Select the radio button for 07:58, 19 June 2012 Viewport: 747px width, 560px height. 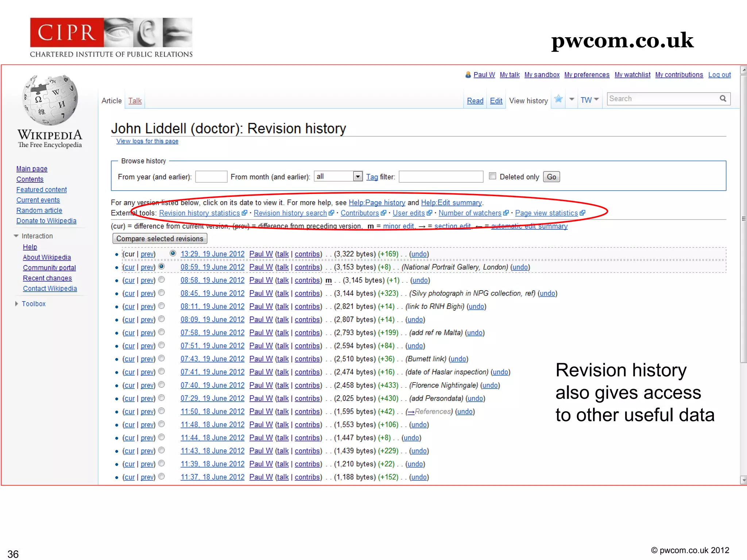point(162,332)
